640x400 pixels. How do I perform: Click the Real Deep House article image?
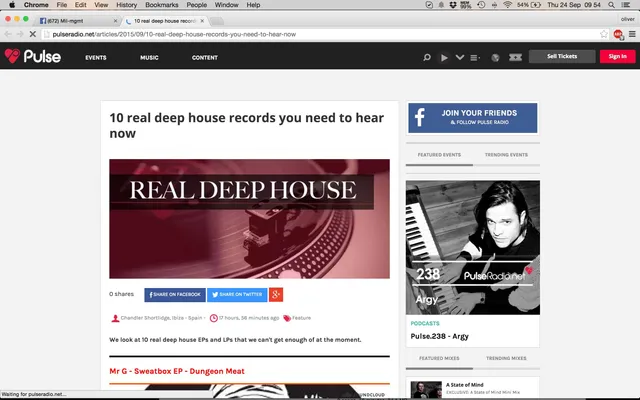pos(249,219)
